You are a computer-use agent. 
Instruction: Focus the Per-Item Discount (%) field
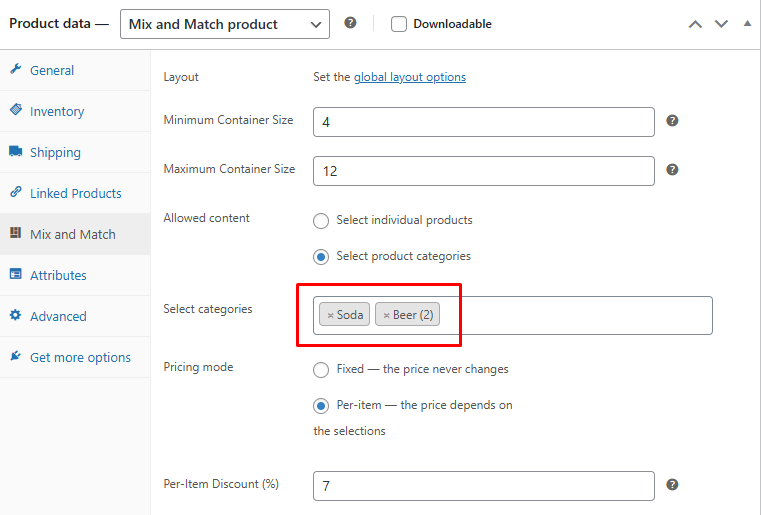click(484, 486)
